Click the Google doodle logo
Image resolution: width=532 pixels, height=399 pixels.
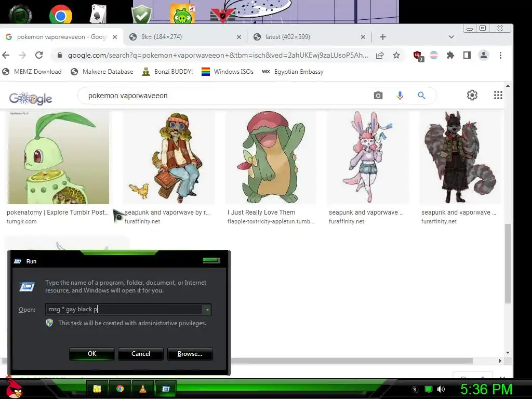click(x=31, y=98)
